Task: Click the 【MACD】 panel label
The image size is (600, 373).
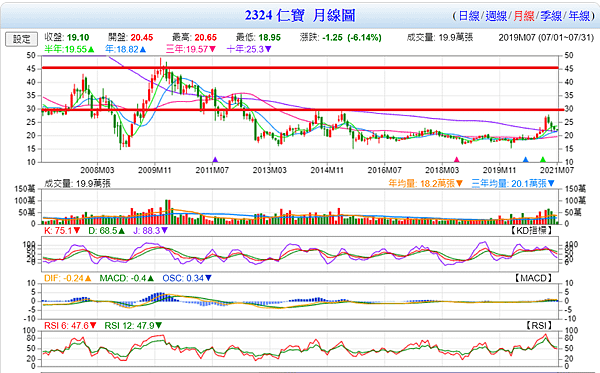Action: (x=533, y=278)
